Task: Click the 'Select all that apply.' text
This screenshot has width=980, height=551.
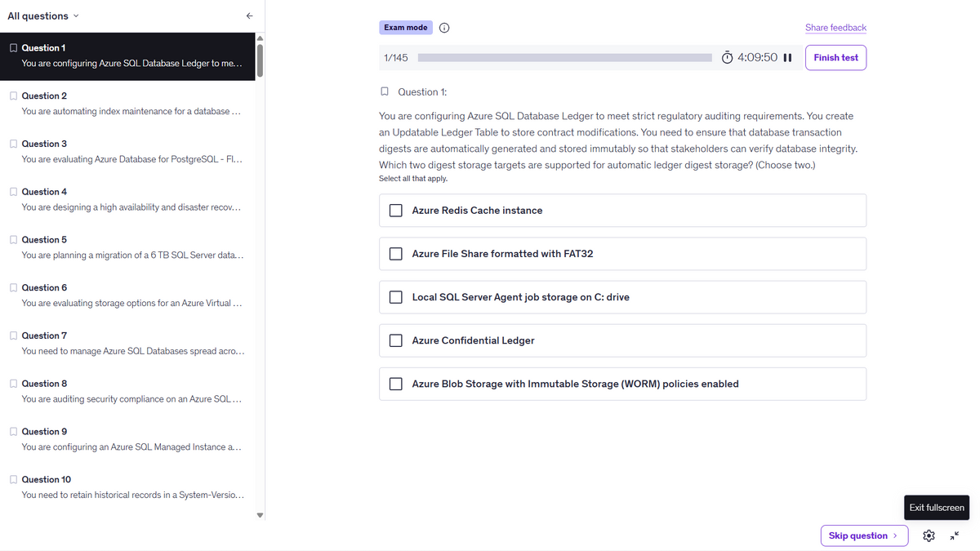Action: pyautogui.click(x=413, y=179)
